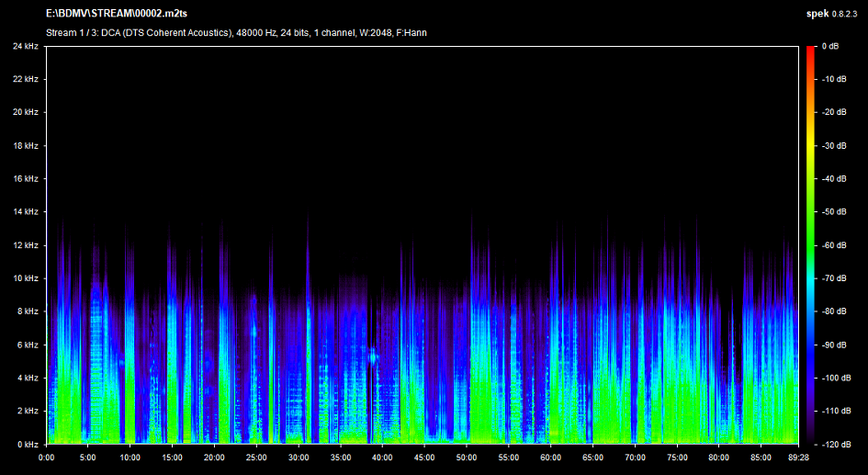Screen dimensions: 868x475
Task: Click the blue lower part of the color scale bar
Action: pyautogui.click(x=810, y=358)
